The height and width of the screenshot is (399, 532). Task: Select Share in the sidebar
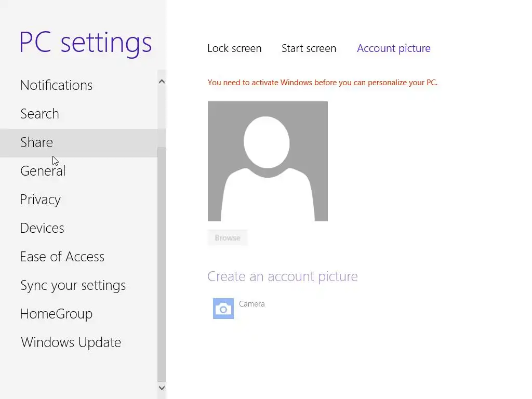(x=36, y=142)
